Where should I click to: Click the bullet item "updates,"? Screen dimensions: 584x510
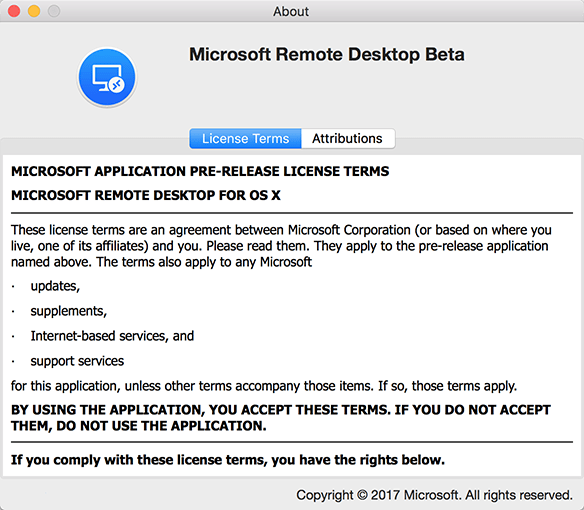(x=55, y=286)
